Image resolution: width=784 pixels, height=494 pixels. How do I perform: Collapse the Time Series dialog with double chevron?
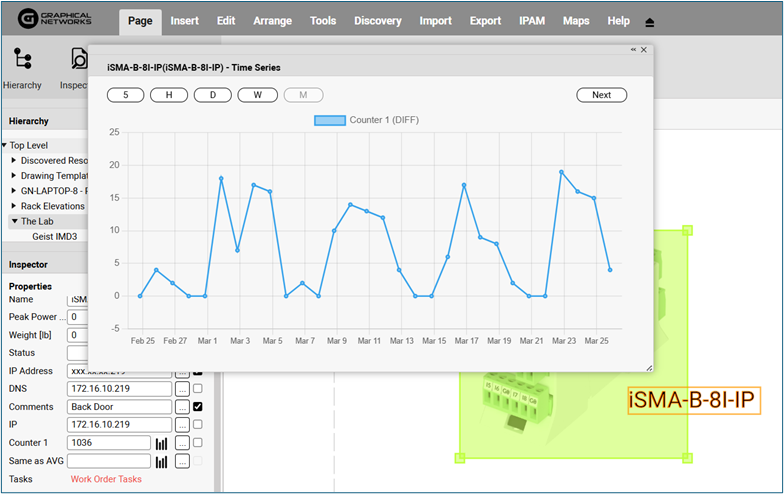634,50
